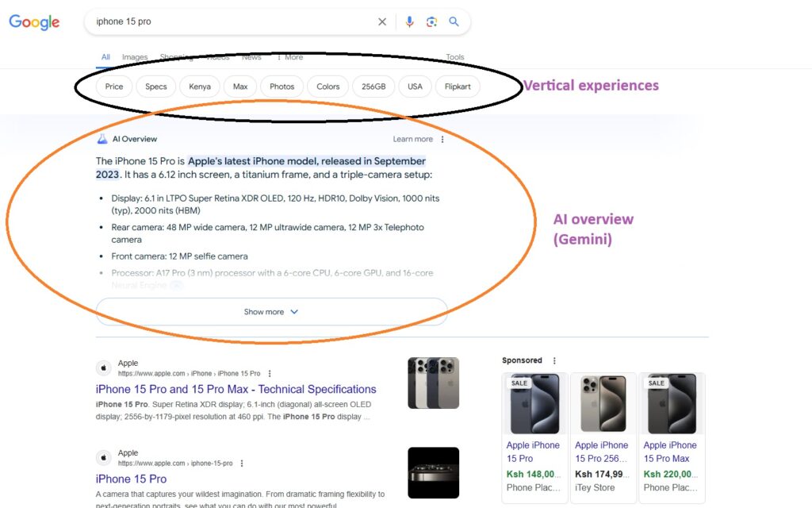
Task: Select the 256GB filter chip
Action: tap(373, 87)
